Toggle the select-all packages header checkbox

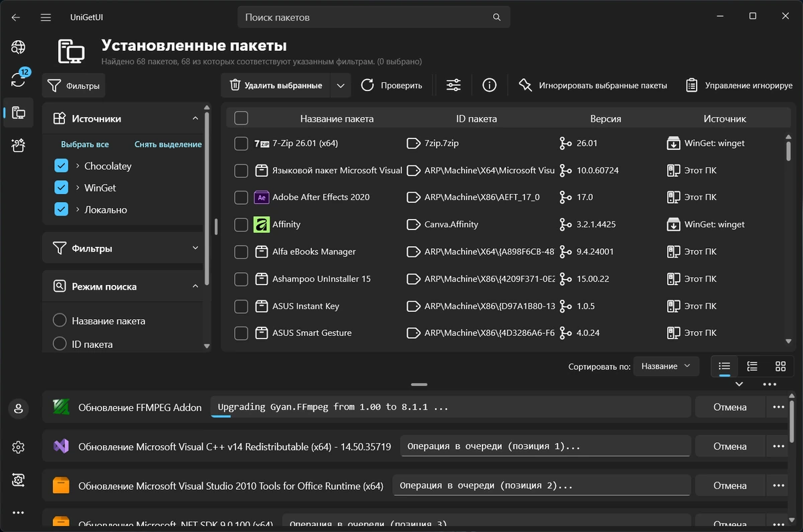(241, 118)
